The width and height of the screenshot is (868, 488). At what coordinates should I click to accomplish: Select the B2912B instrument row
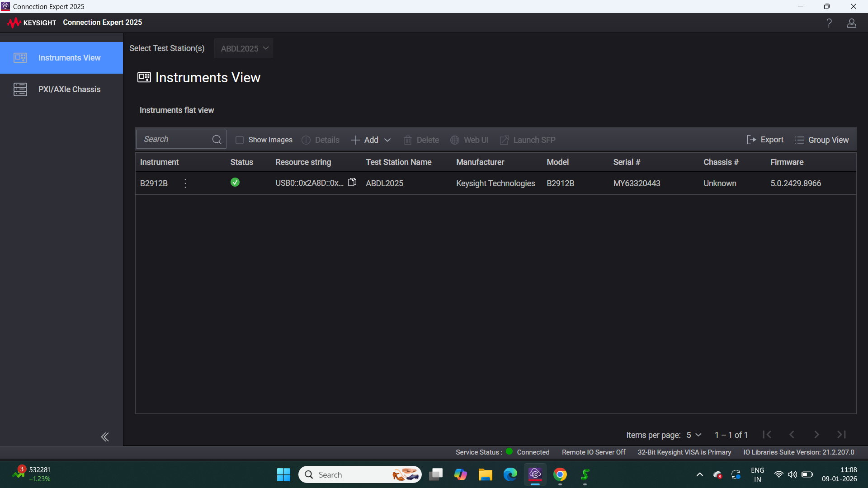coord(154,183)
